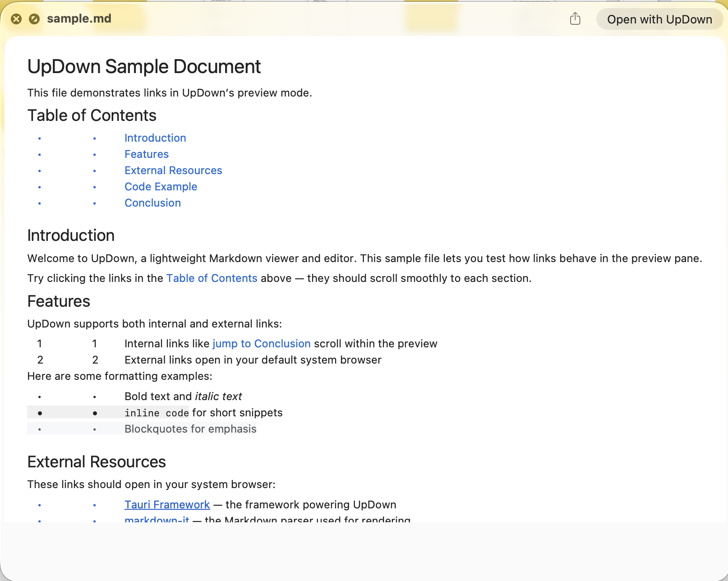Click the Table of Contents inline link

coord(212,278)
